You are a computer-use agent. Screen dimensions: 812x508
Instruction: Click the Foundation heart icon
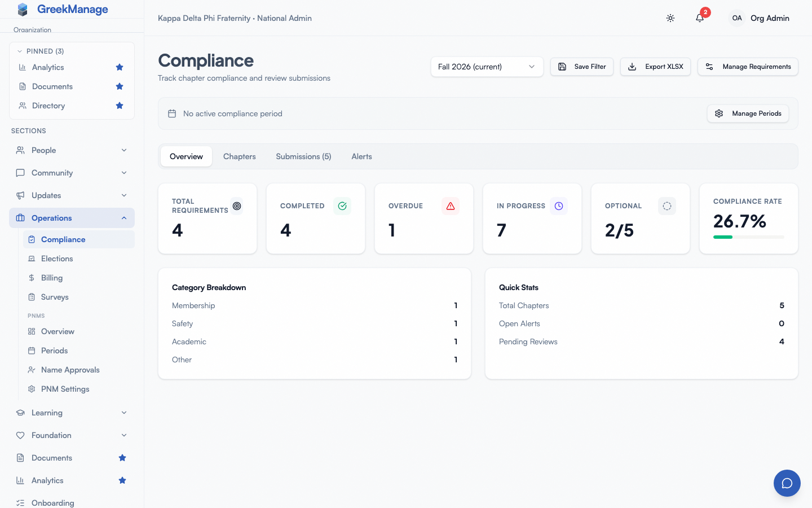[20, 435]
